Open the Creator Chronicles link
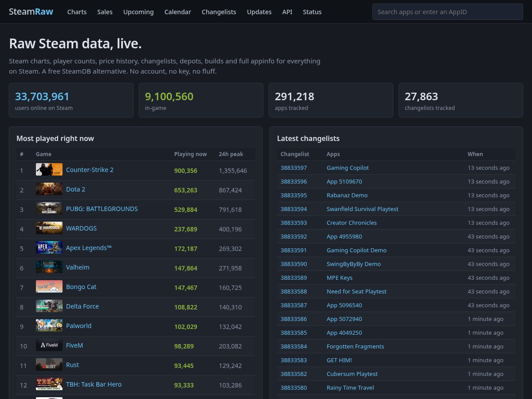The image size is (532, 399). point(352,223)
